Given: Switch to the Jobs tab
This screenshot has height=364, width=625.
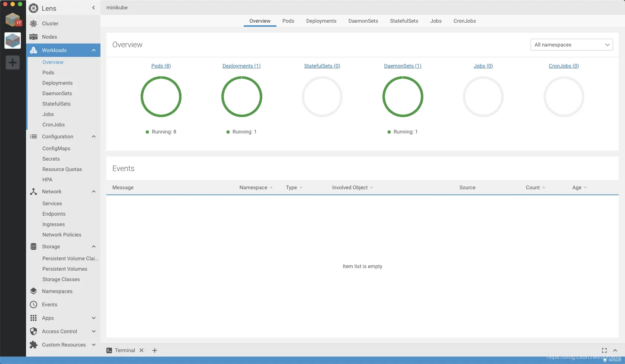Looking at the screenshot, I should (x=436, y=21).
